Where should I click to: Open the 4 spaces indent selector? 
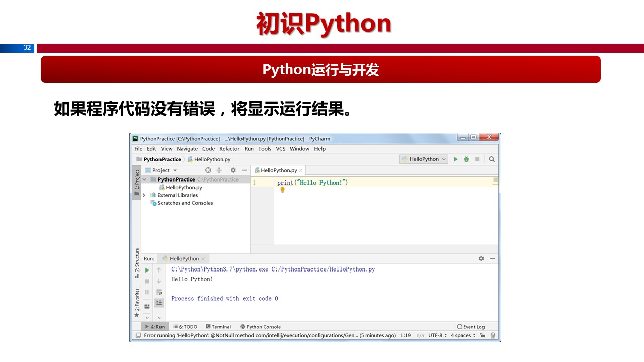pos(463,335)
